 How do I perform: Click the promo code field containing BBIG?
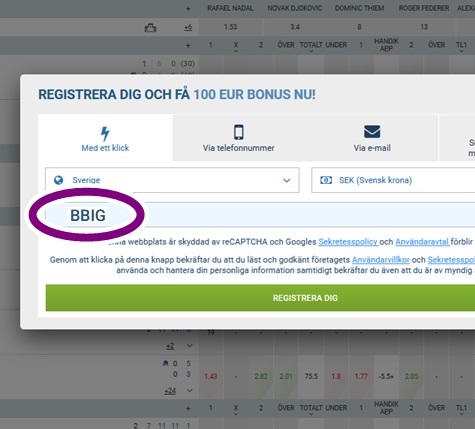pos(260,215)
